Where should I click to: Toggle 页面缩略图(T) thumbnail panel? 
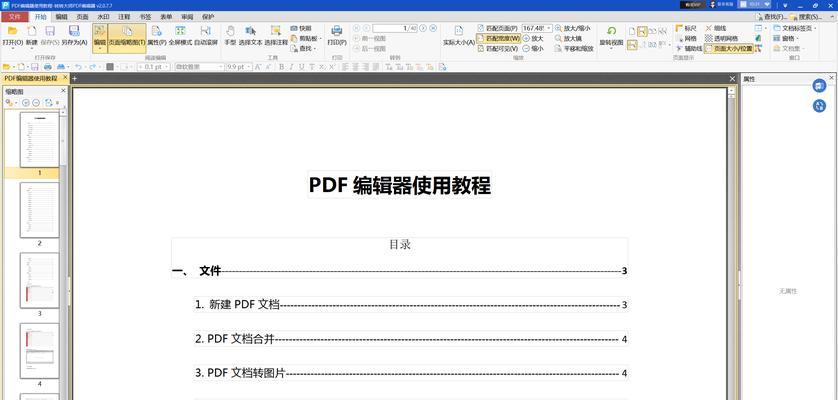pos(127,37)
